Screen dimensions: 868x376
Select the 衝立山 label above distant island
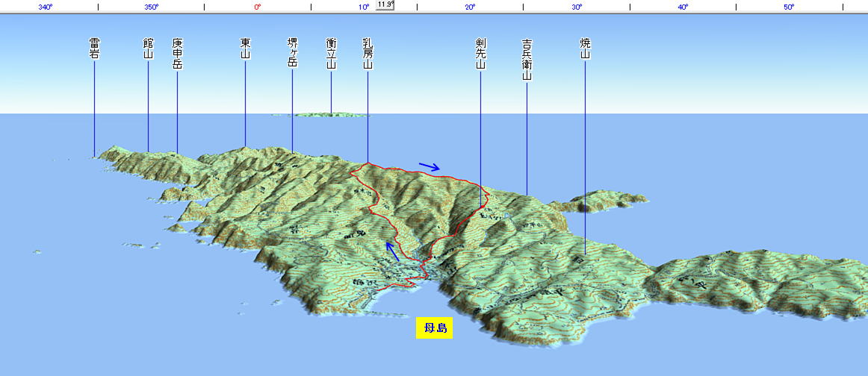coord(331,54)
